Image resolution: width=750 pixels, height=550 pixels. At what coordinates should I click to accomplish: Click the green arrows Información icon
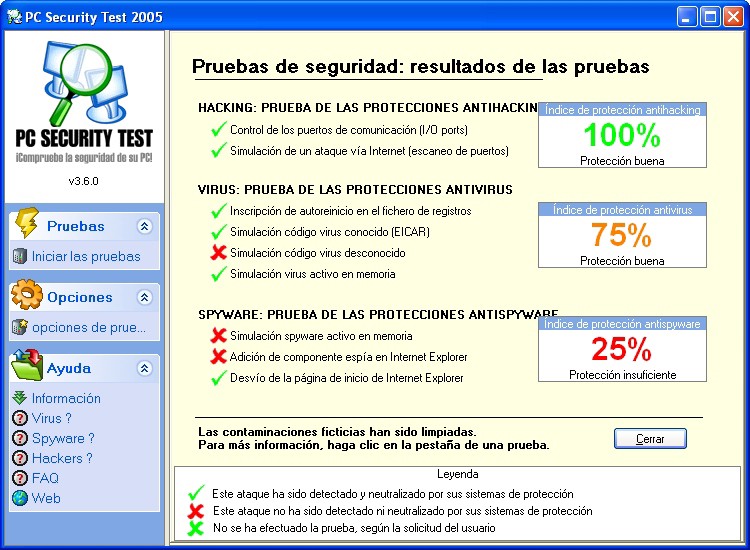(20, 398)
